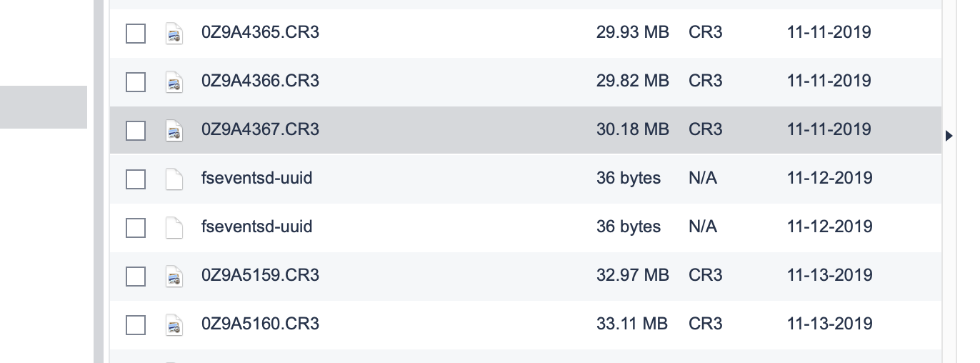This screenshot has height=363, width=980.
Task: Select the checkbox for 0Z9A5159.CR3
Action: 136,277
